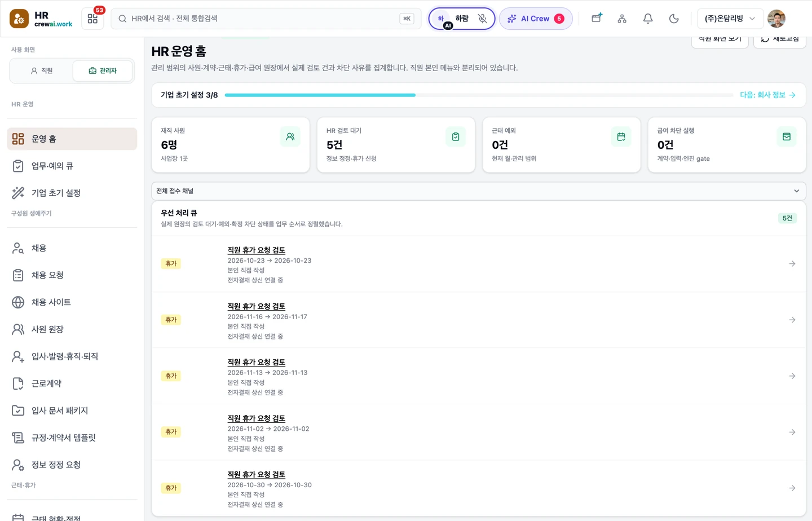This screenshot has width=812, height=521.
Task: Click the 정보 정정 요청 person-gear icon
Action: 18,465
